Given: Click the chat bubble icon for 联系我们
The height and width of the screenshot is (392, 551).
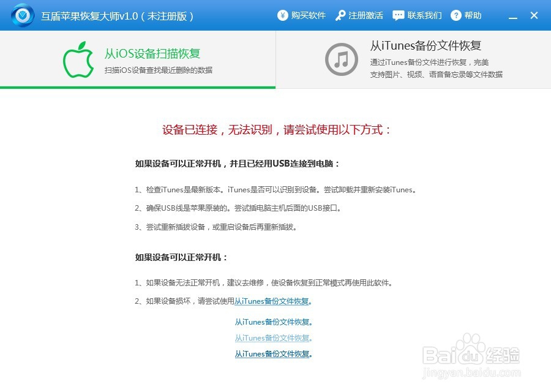Looking at the screenshot, I should (398, 15).
